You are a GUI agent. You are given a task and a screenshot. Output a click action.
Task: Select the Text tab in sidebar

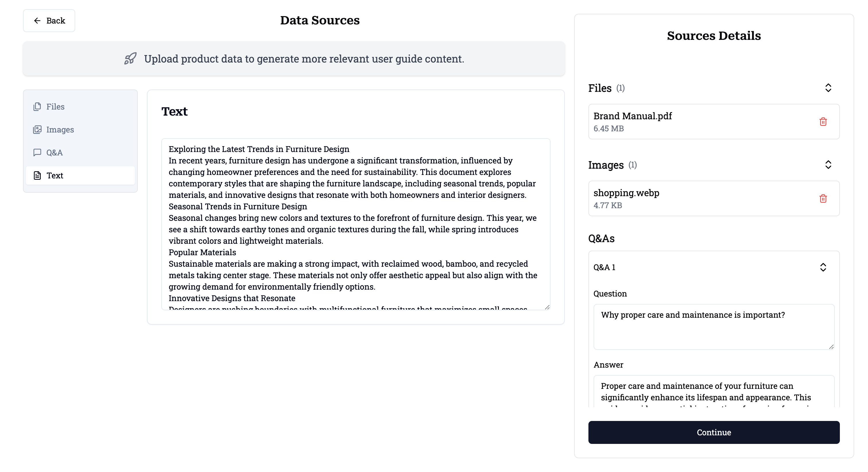click(x=55, y=175)
